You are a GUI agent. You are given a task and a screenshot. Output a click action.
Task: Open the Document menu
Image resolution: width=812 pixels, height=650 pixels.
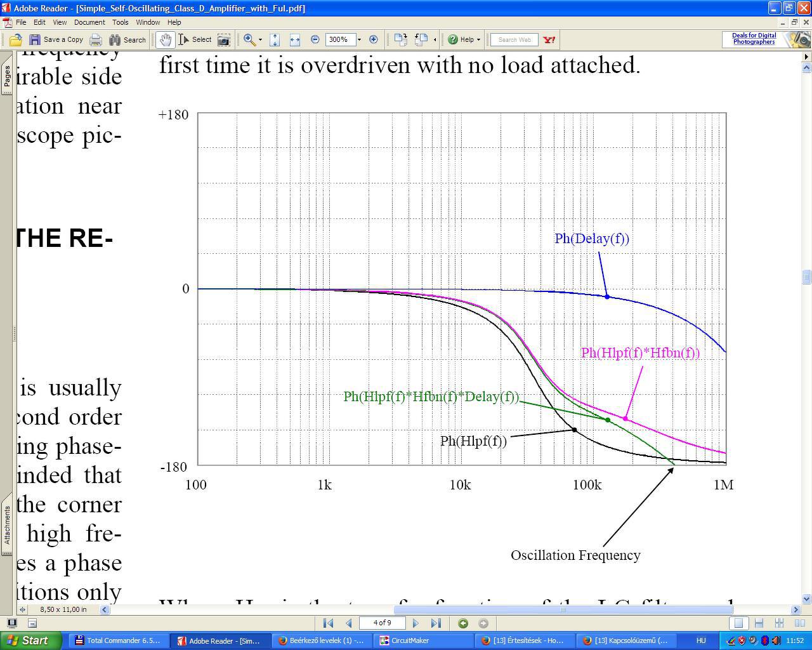[89, 22]
